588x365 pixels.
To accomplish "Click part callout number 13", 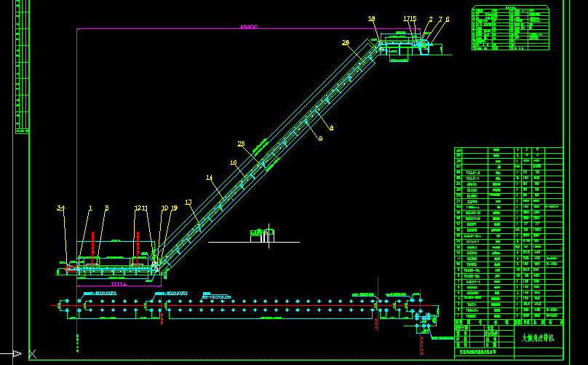I will (x=188, y=203).
